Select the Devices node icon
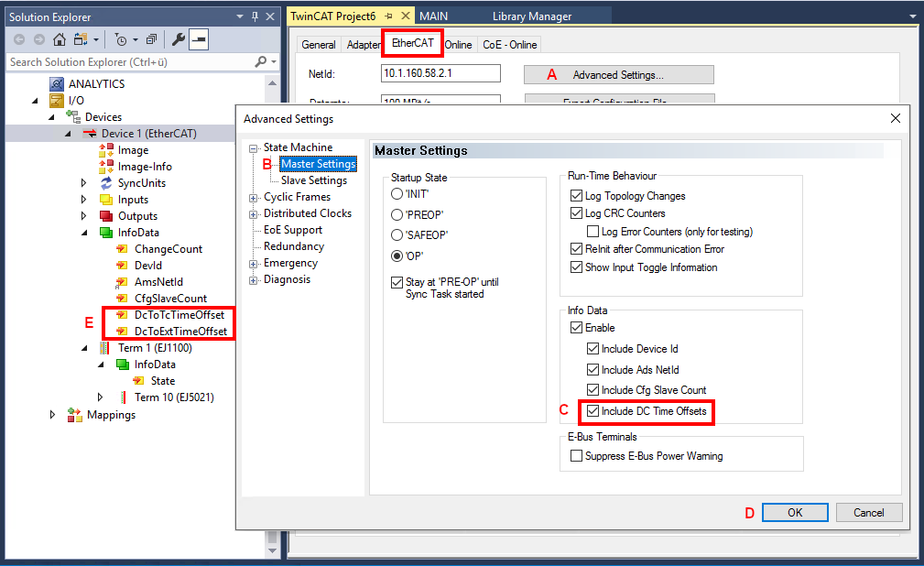 coord(73,116)
